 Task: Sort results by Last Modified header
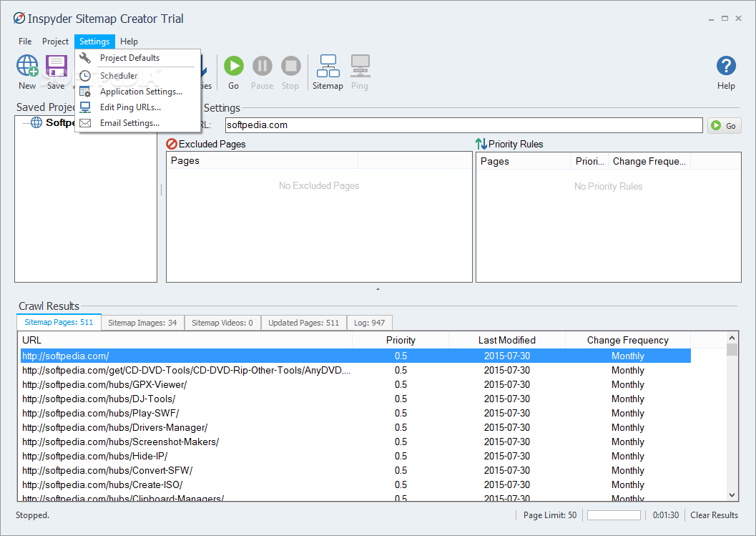tap(506, 340)
